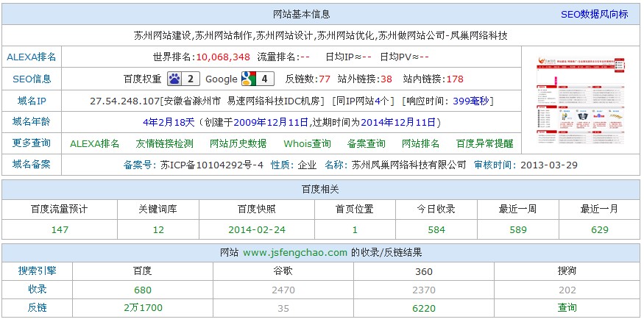The image size is (644, 322).
Task: Click Sogou 反链 查询 link
Action: [x=567, y=307]
